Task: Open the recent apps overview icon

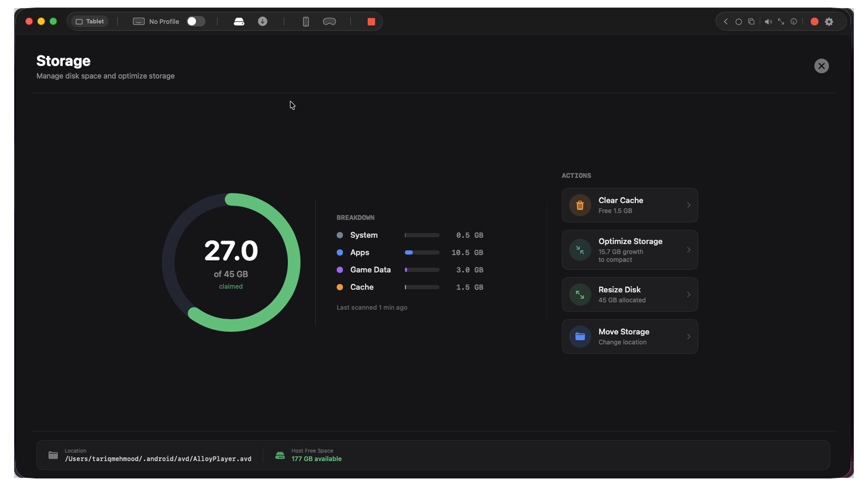Action: click(751, 22)
